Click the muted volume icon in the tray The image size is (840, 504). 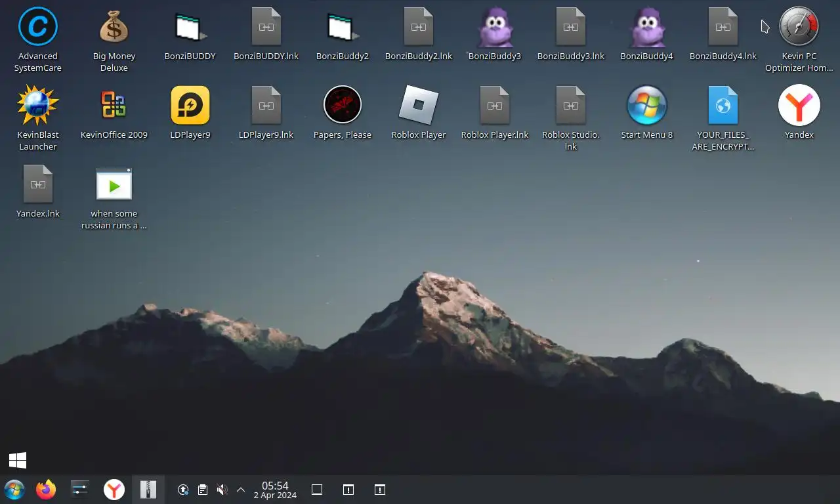click(222, 490)
